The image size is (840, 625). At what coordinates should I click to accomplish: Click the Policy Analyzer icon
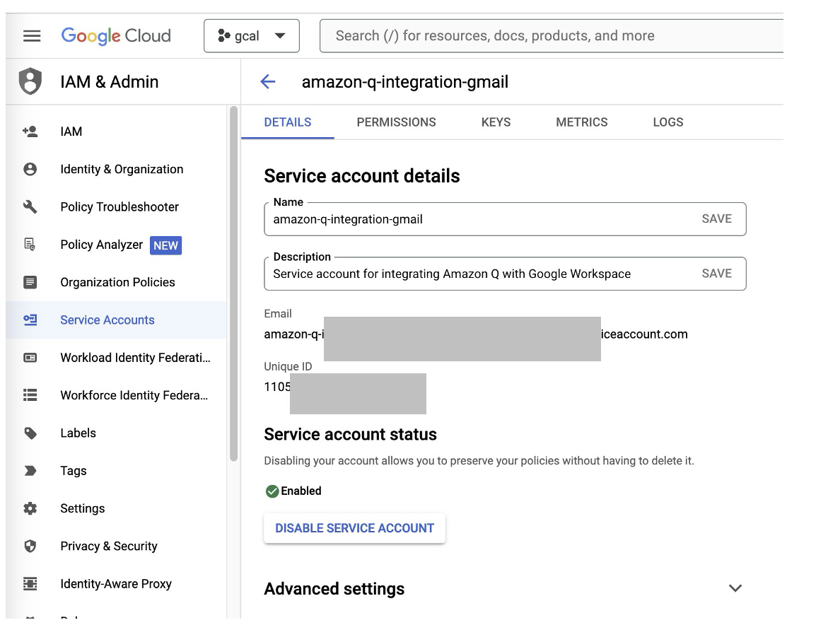(x=30, y=245)
